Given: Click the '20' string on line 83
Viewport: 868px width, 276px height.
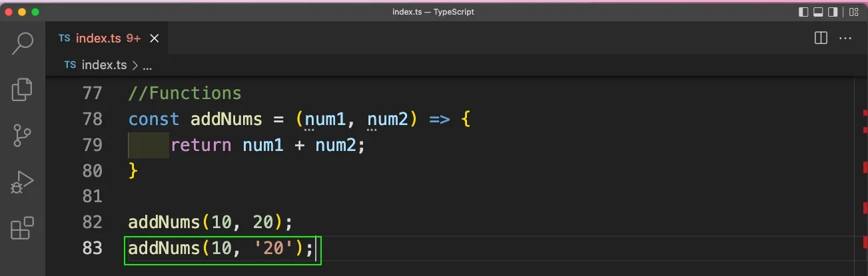Looking at the screenshot, I should (x=274, y=249).
